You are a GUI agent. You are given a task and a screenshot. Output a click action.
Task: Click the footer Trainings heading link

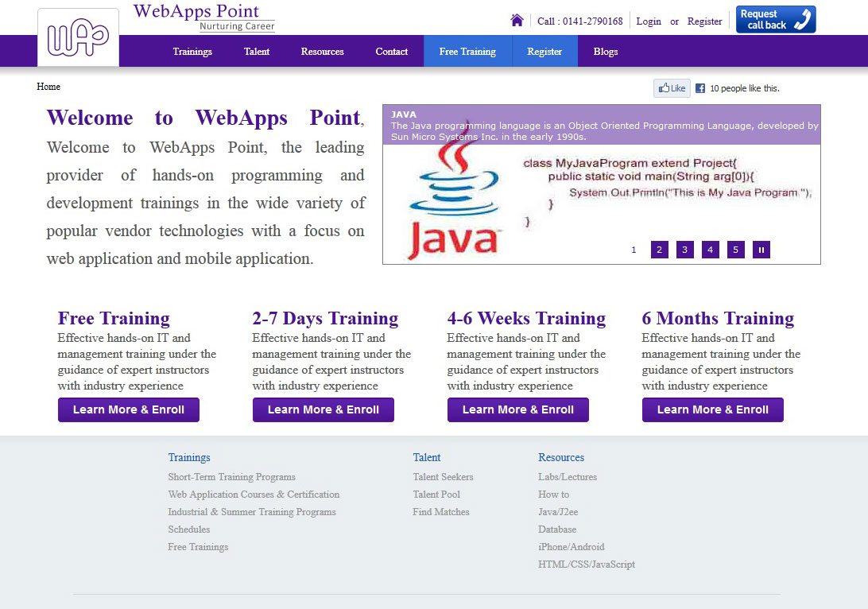coord(189,457)
